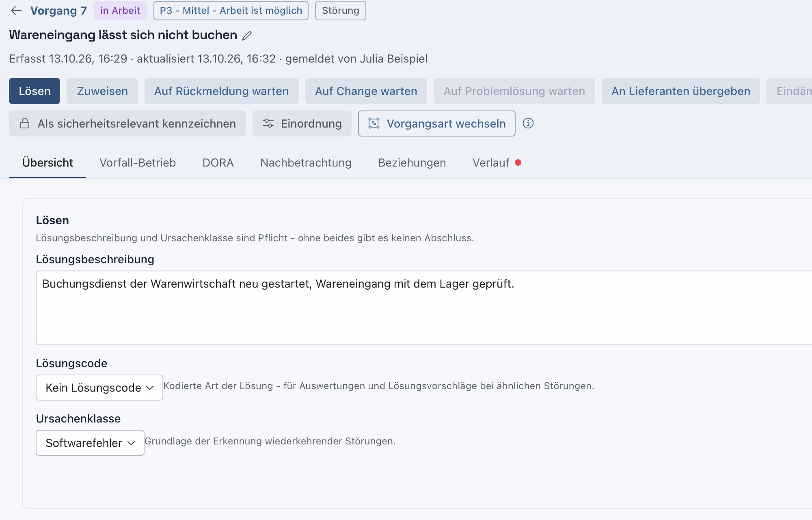This screenshot has width=812, height=520.
Task: Click the sliders icon on Einordnung
Action: pyautogui.click(x=268, y=123)
